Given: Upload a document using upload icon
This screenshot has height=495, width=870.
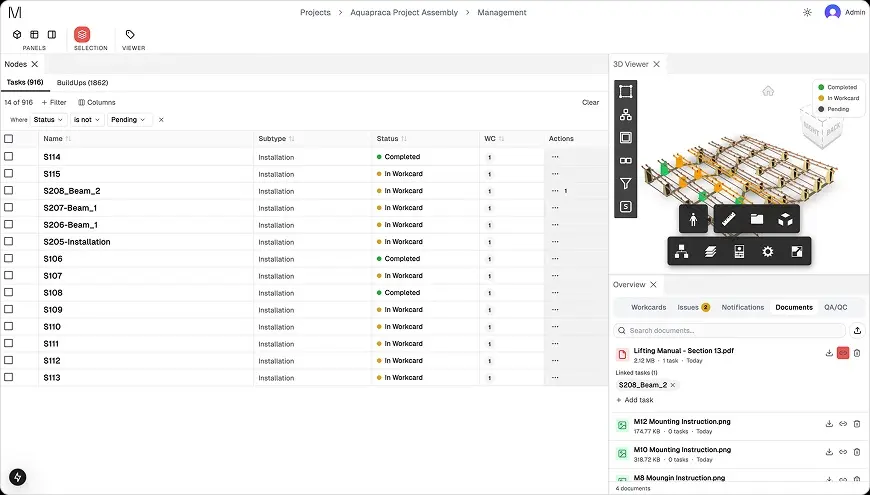Looking at the screenshot, I should click(x=857, y=331).
